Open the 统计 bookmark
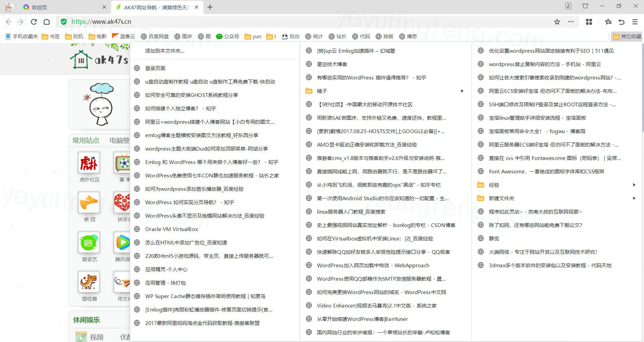This screenshot has height=342, width=644. (x=314, y=36)
